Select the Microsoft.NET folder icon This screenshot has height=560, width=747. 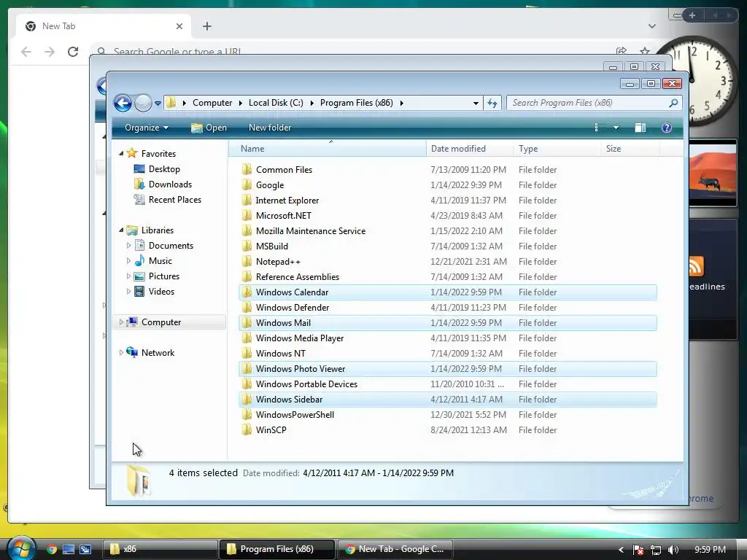[x=247, y=215]
